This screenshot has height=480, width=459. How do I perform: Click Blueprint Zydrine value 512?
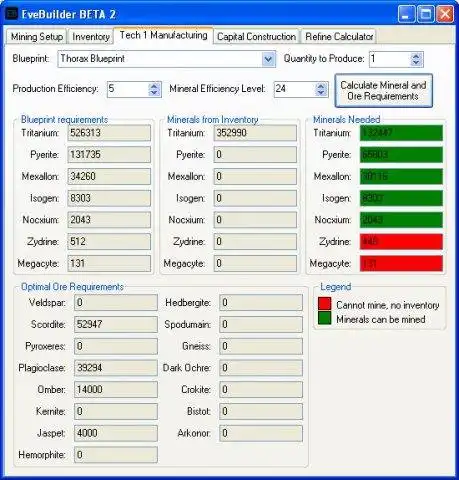coord(109,242)
